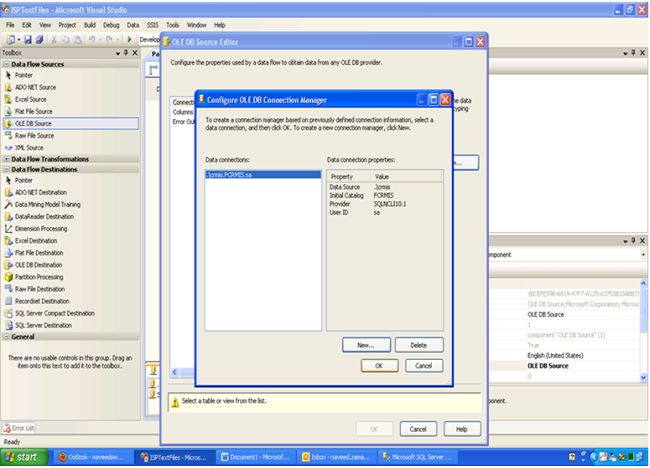The image size is (650, 468).
Task: Select the .\cmis.FCRMIS.sa data connection
Action: [263, 175]
